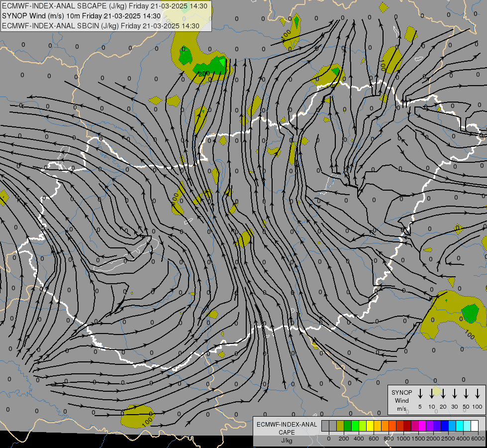Screen dimensions: 487x448
Task: Click the SBCAPE title line
Action: click(104, 6)
